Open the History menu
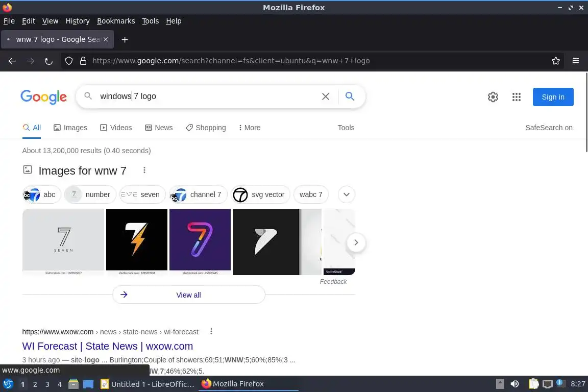 78,21
